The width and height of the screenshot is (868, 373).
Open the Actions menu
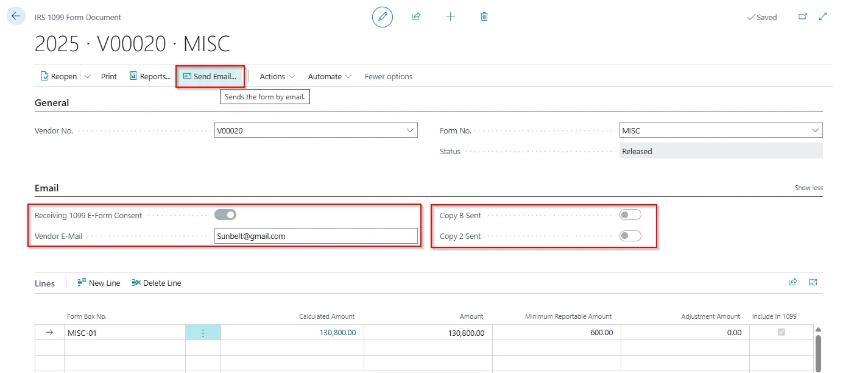pos(277,77)
